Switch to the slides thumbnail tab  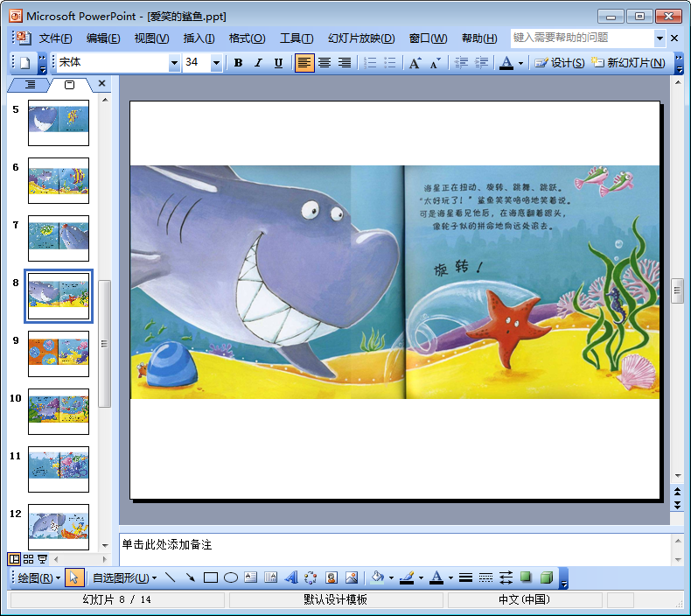(x=70, y=84)
